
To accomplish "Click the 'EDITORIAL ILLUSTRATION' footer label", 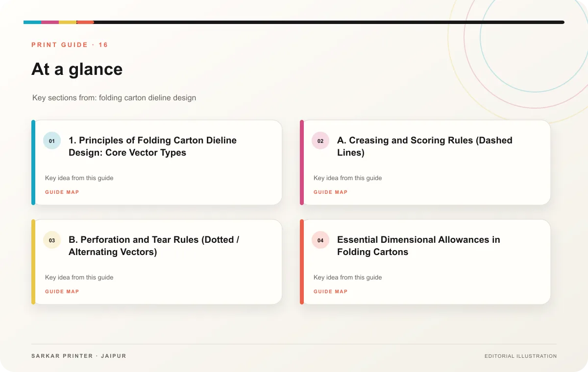I will tap(521, 356).
